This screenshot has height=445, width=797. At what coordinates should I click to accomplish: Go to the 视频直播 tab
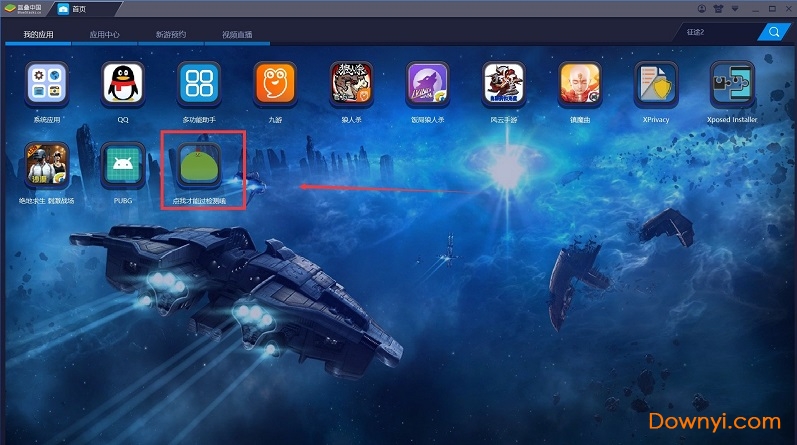(x=237, y=34)
